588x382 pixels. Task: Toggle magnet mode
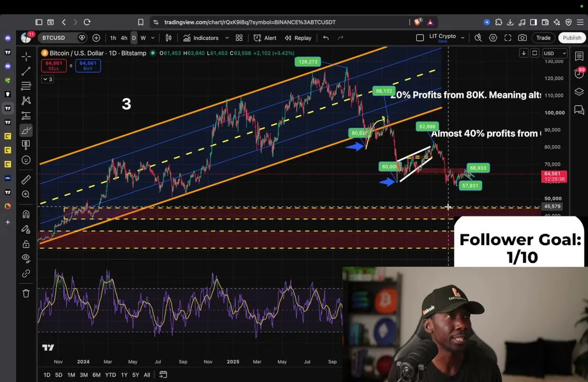(x=26, y=214)
